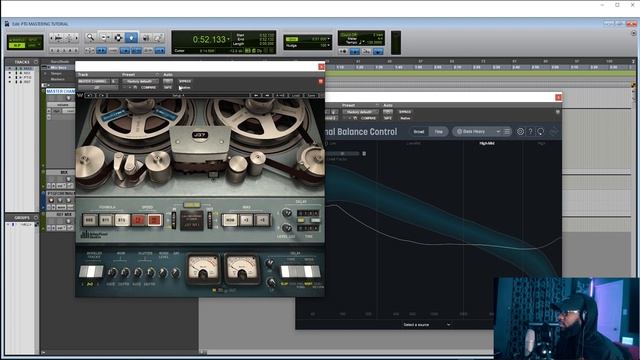The width and height of the screenshot is (640, 360).
Task: Set J37 tape speed to 7.5 ips
Action: pyautogui.click(x=138, y=220)
